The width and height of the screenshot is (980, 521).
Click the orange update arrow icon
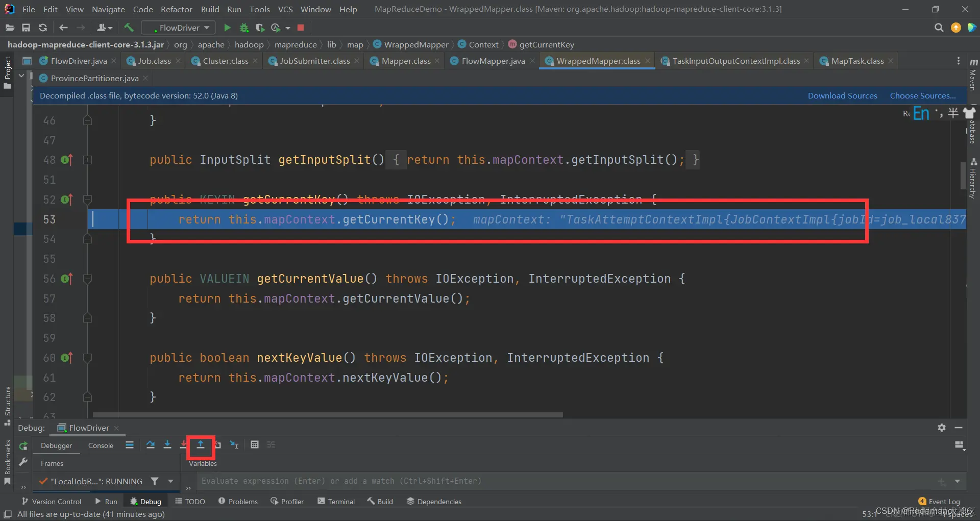point(956,28)
